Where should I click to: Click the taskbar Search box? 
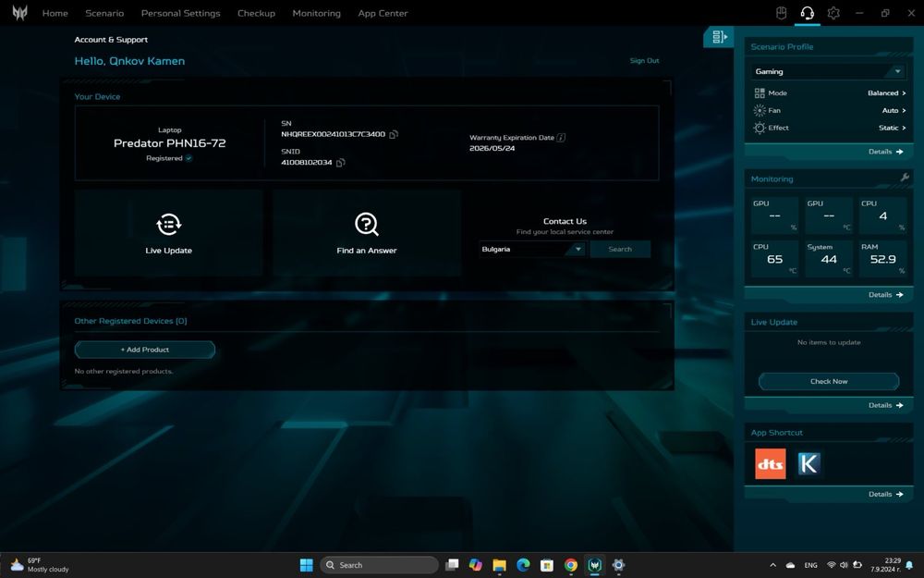(379, 565)
